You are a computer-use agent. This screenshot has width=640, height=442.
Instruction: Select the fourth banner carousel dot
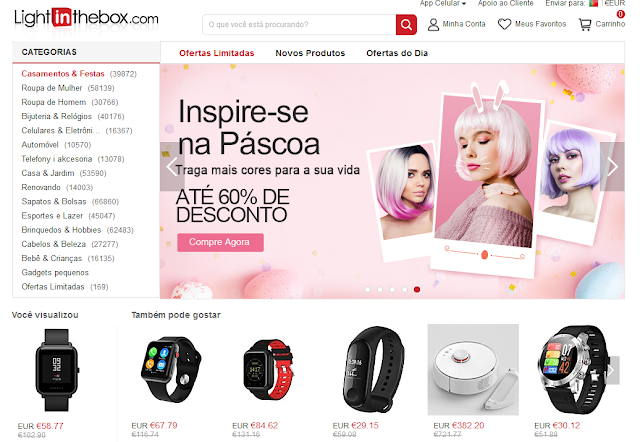click(404, 289)
